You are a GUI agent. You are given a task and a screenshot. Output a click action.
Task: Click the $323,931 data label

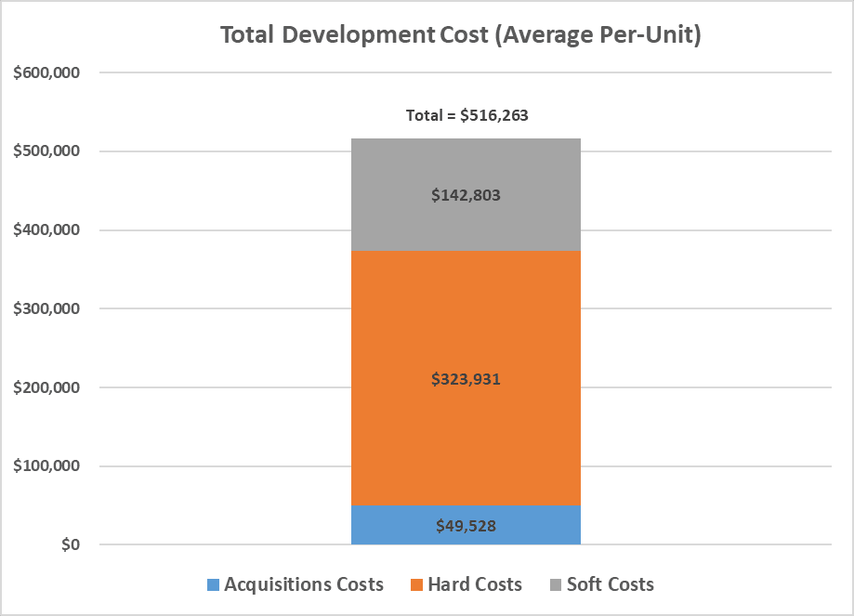click(x=466, y=378)
